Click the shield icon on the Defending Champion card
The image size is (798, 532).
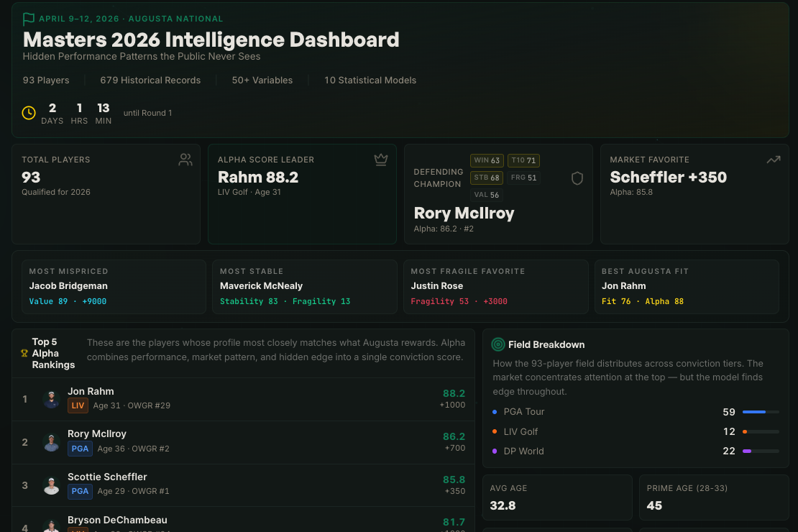[577, 178]
